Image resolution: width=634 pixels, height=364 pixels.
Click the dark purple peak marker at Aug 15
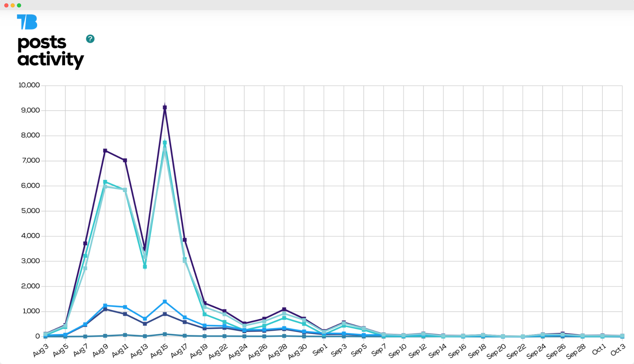165,108
